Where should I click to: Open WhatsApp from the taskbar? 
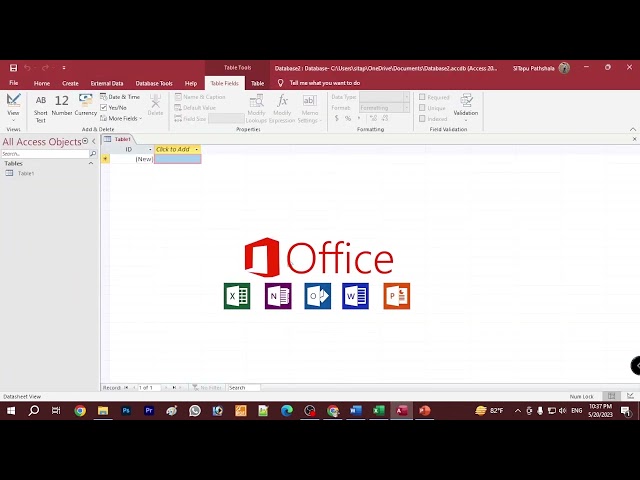pyautogui.click(x=195, y=411)
